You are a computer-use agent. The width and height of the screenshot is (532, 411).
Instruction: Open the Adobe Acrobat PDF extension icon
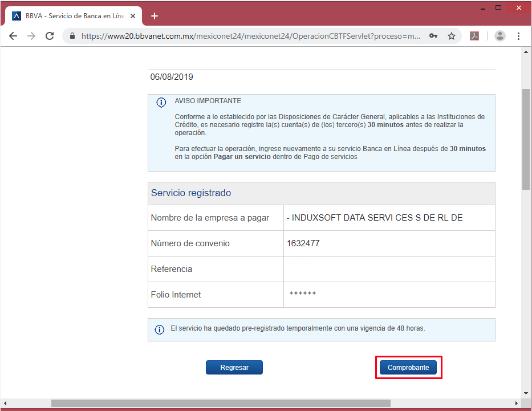(474, 36)
